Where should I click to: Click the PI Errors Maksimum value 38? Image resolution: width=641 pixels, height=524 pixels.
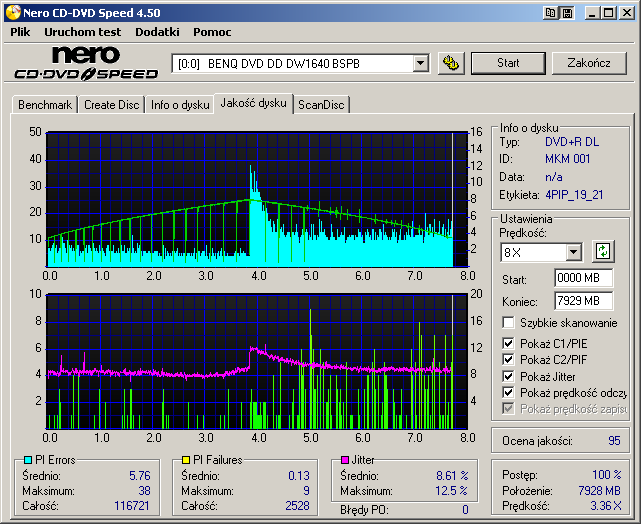144,490
